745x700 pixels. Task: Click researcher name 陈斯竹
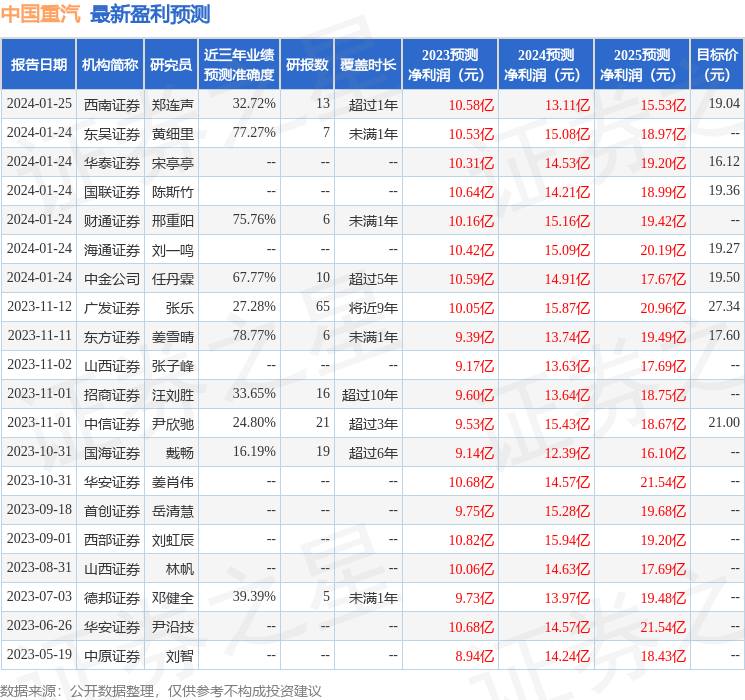(x=172, y=192)
